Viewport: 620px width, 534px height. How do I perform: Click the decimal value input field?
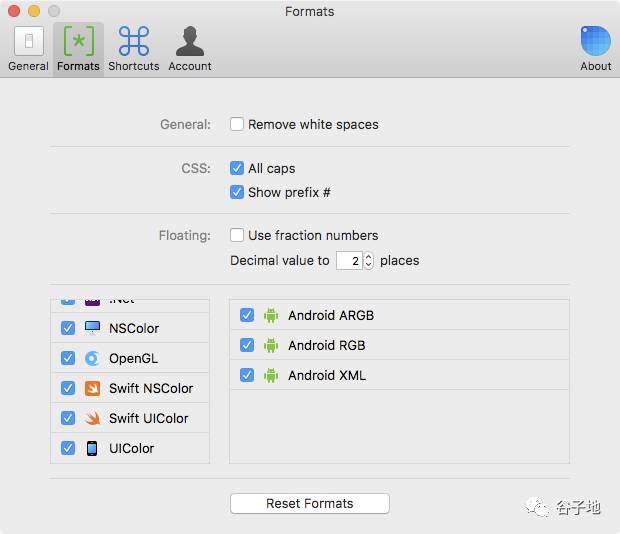point(349,260)
